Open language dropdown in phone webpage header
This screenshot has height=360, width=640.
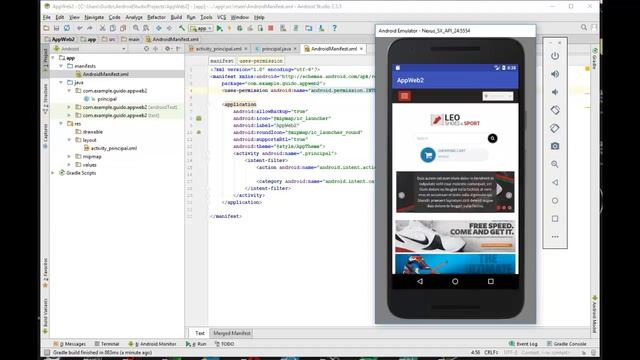(x=498, y=96)
